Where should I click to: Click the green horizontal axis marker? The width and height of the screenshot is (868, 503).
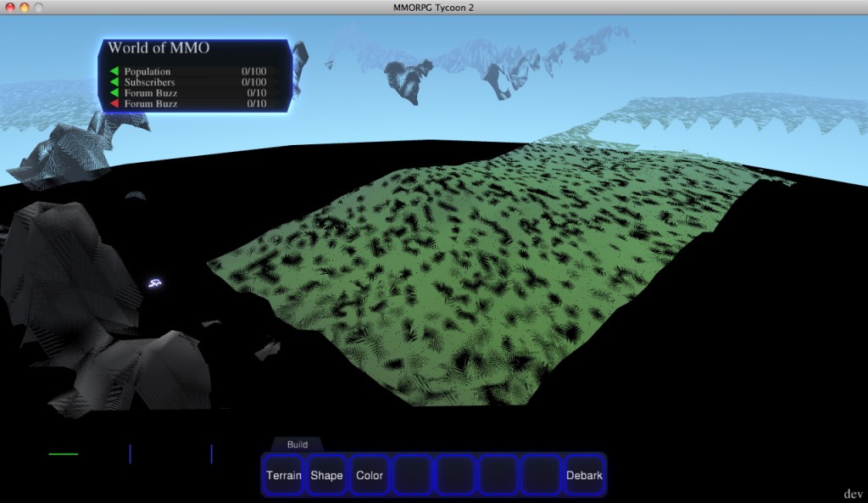(x=63, y=455)
